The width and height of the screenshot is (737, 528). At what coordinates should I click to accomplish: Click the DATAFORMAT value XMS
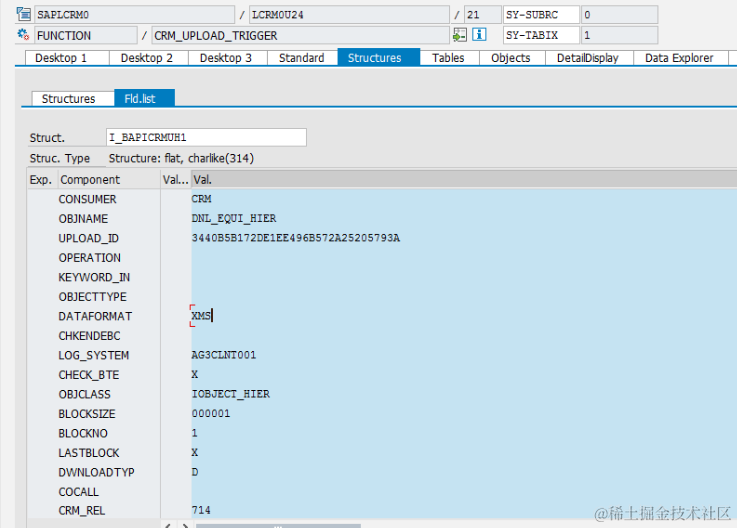point(201,315)
